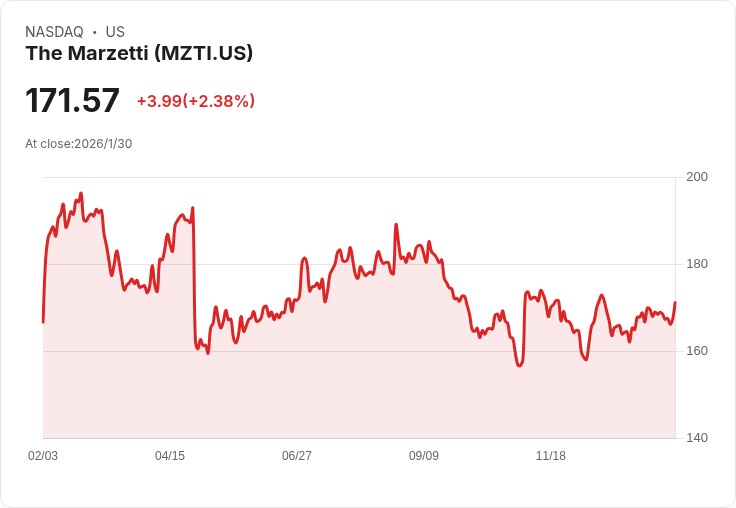Image resolution: width=736 pixels, height=508 pixels.
Task: Select the 09/09 date axis label
Action: pyautogui.click(x=424, y=455)
